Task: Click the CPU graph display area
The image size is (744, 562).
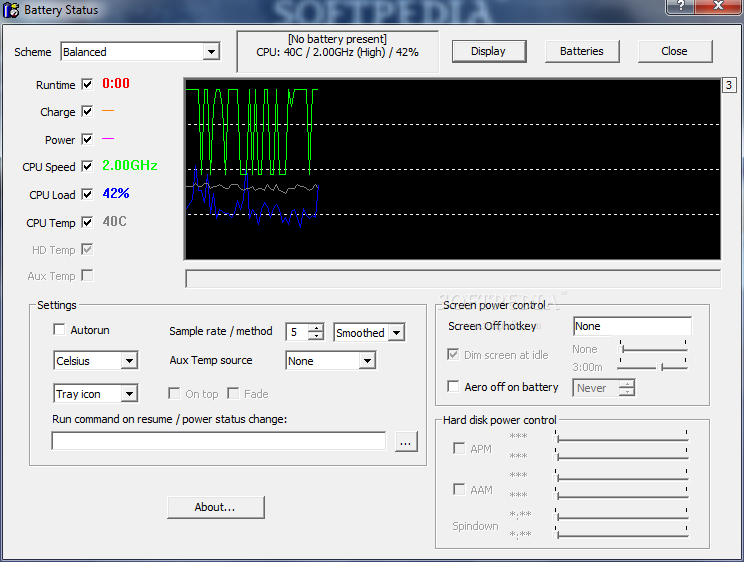Action: point(453,169)
